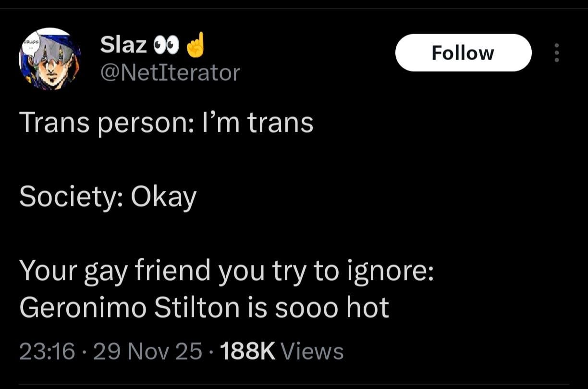Viewport: 588px width, 389px height.
Task: Click the "Society: Okay" line
Action: pos(108,197)
